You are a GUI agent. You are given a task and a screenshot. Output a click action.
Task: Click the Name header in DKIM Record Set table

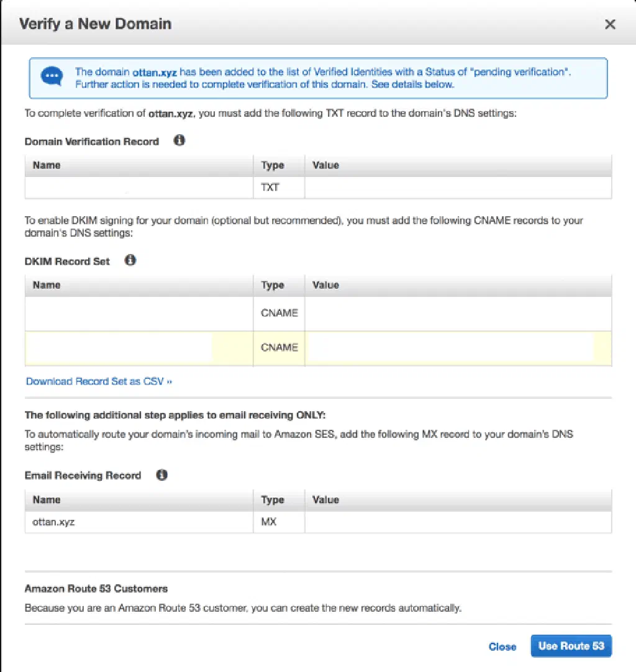point(47,285)
